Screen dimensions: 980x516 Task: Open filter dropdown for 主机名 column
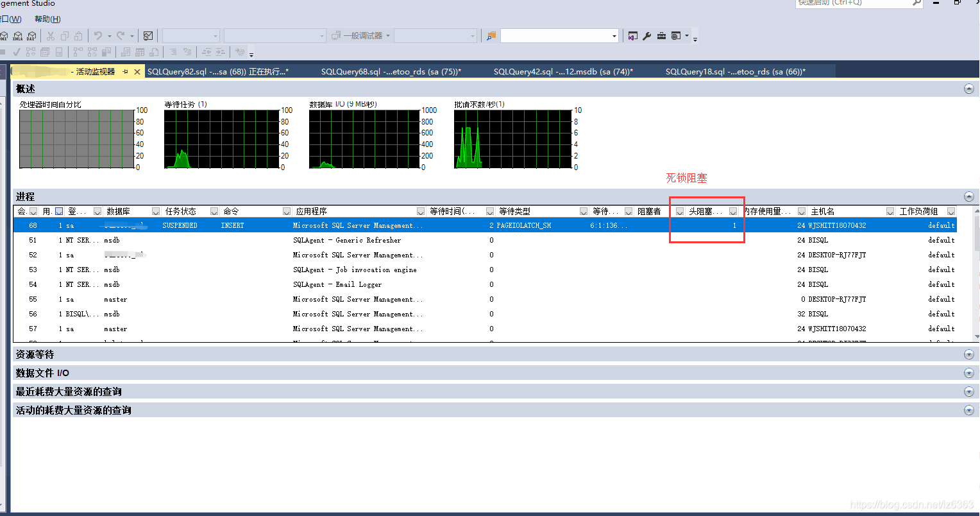coord(890,211)
